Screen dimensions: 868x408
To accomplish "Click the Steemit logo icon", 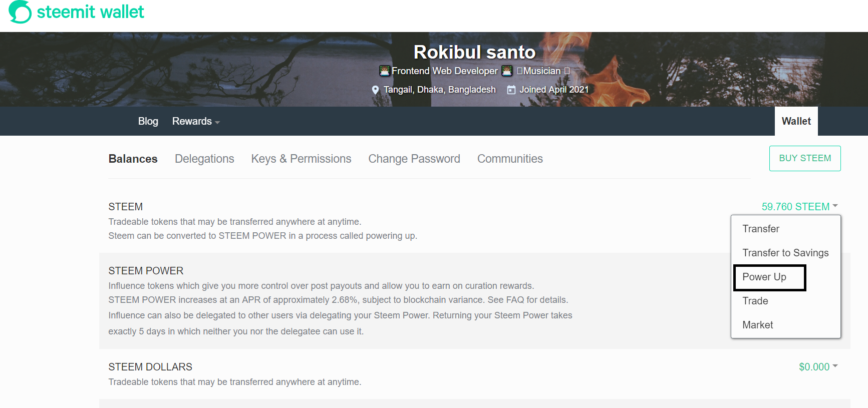I will [20, 12].
